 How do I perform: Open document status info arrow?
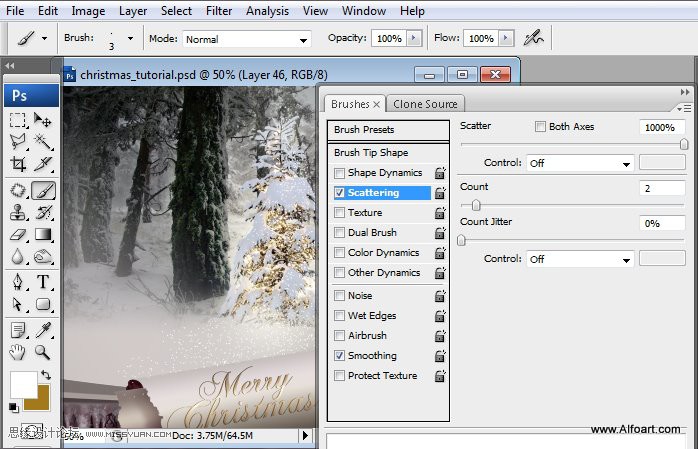point(305,435)
